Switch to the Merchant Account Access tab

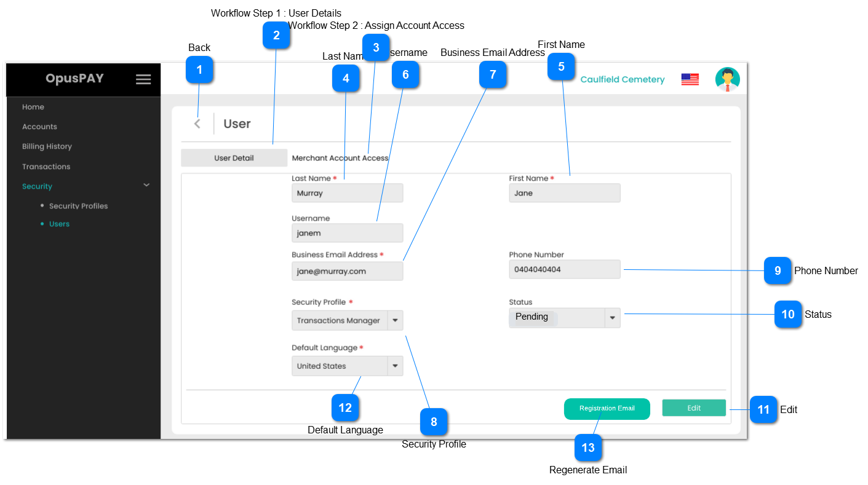(x=340, y=157)
